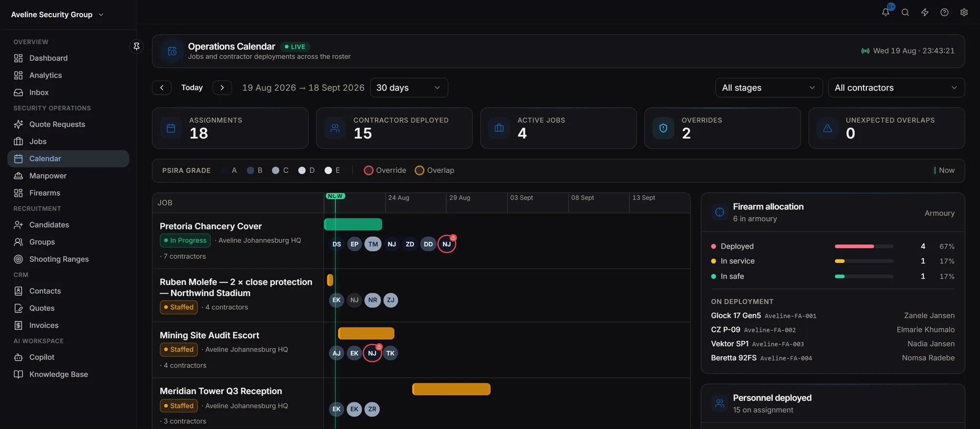Open the notifications bell
The height and width of the screenshot is (429, 980).
click(885, 13)
